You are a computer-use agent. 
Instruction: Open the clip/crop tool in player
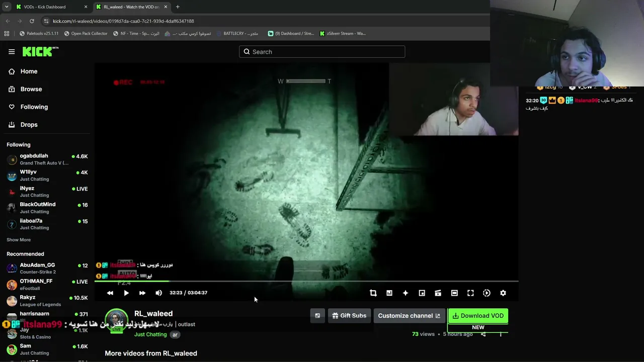point(373,293)
